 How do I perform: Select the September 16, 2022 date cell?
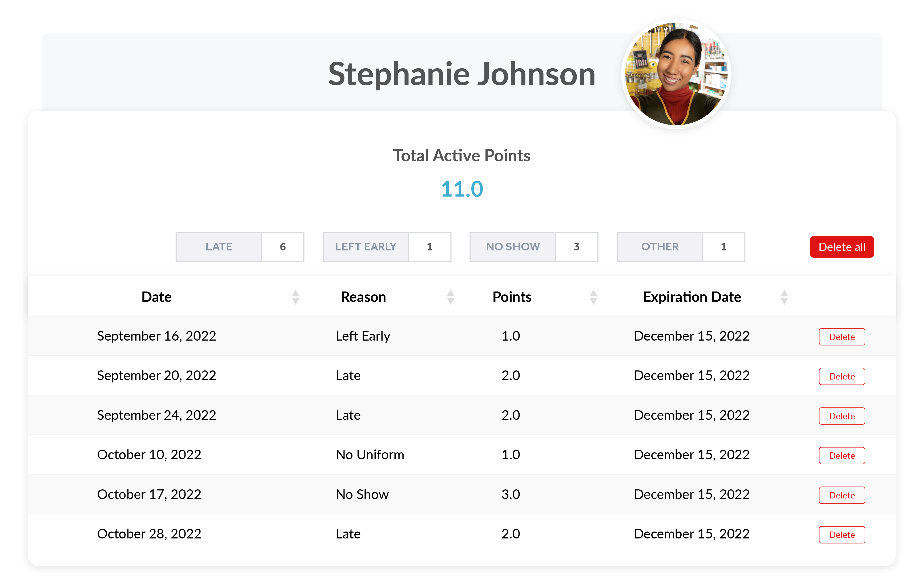156,336
